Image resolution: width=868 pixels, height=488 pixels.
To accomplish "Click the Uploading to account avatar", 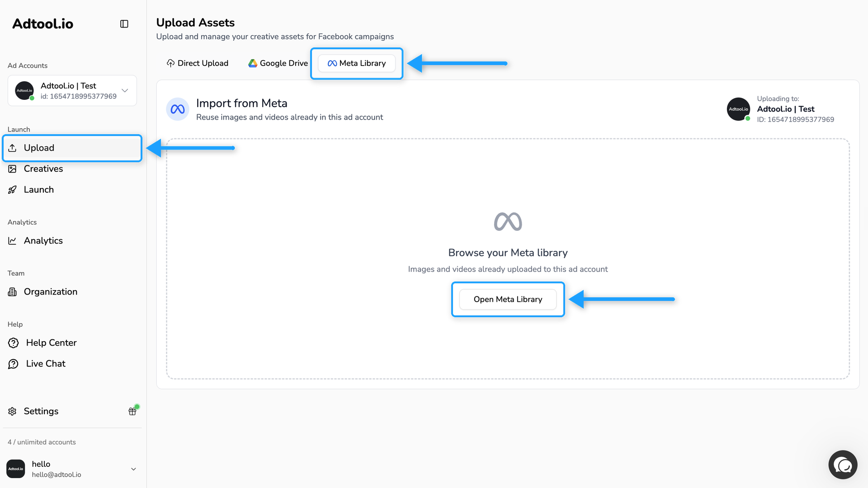I will pos(738,109).
